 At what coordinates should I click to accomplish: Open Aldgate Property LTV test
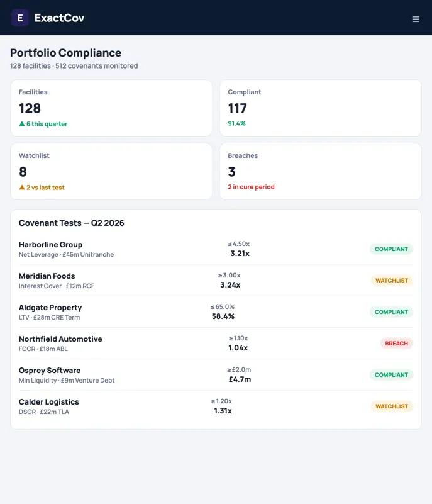tap(216, 312)
